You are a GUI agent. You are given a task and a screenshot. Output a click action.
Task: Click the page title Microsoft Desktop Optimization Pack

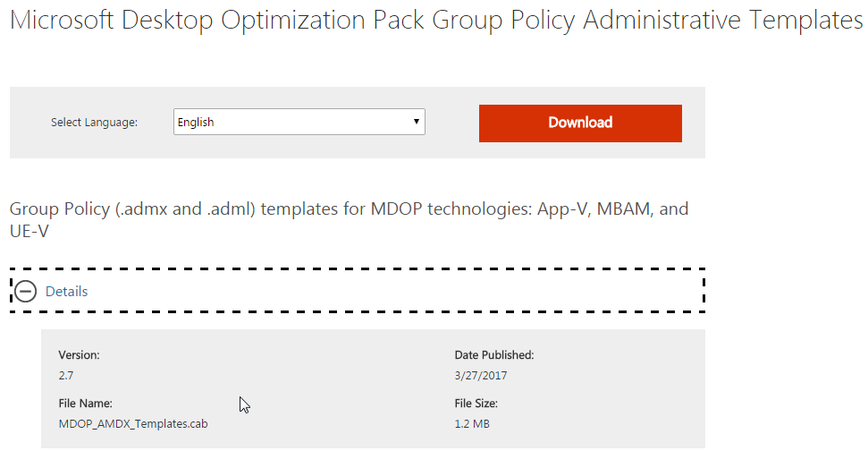tap(435, 21)
